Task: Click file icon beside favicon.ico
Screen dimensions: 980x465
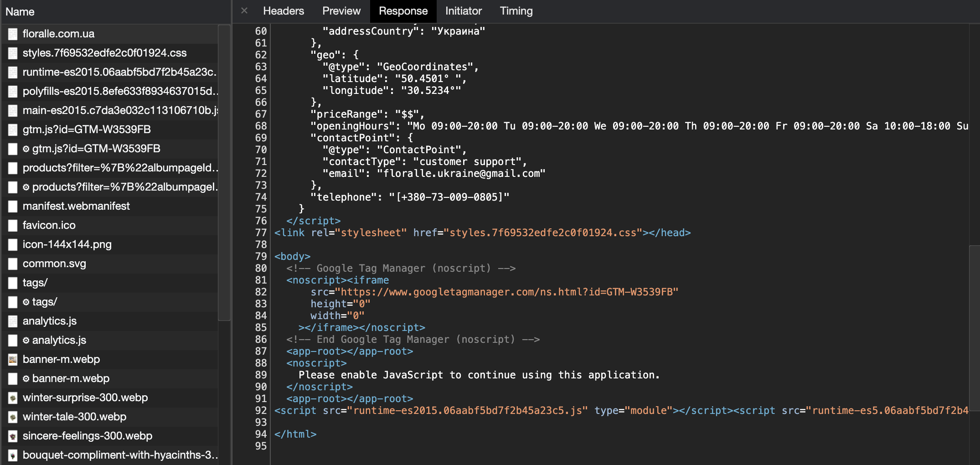Action: pyautogui.click(x=13, y=225)
